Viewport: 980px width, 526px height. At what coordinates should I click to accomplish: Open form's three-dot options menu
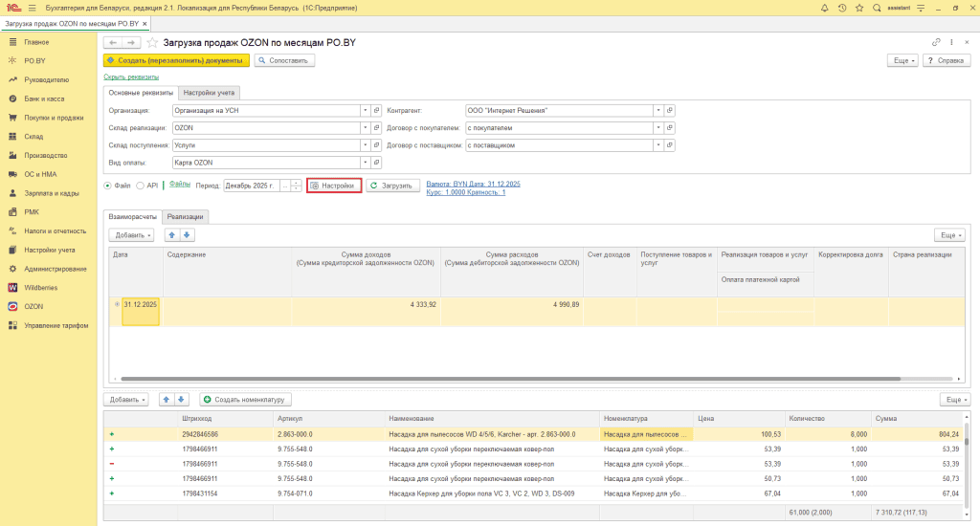coord(951,42)
